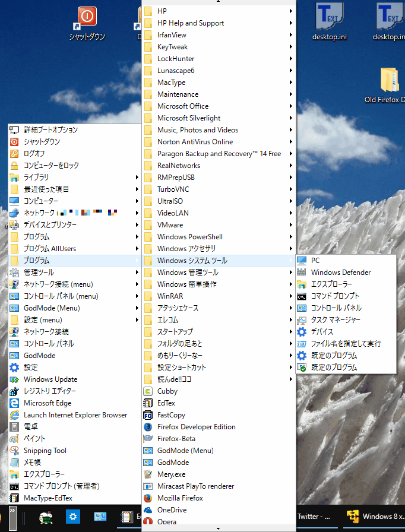Screen dimensions: 405x532
Task: Select the Music, Photos and Videos entry
Action: click(219, 130)
